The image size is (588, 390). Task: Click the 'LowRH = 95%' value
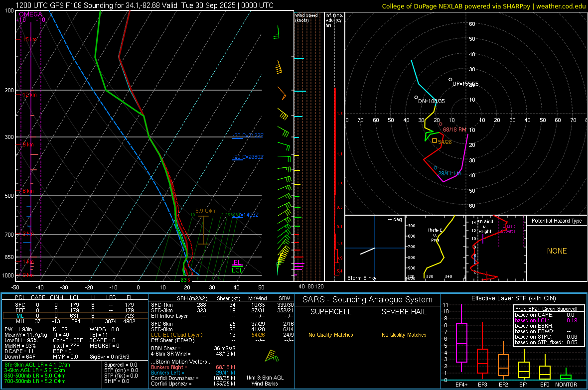pyautogui.click(x=20, y=341)
